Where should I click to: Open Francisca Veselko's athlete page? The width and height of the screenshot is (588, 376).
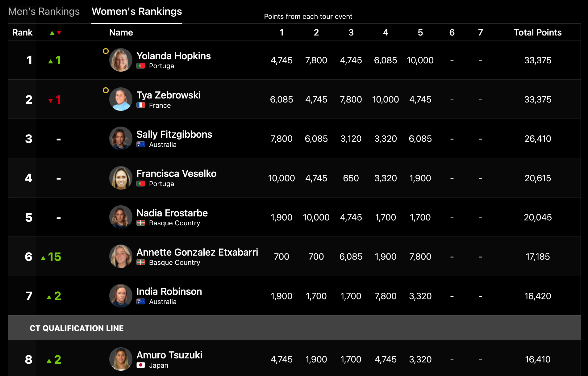[x=176, y=173]
